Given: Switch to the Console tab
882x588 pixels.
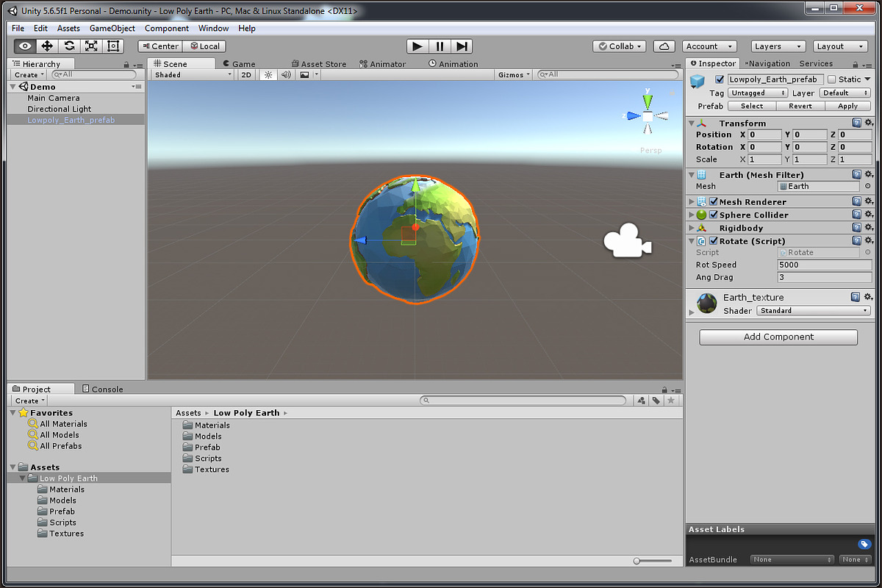Looking at the screenshot, I should pyautogui.click(x=102, y=389).
